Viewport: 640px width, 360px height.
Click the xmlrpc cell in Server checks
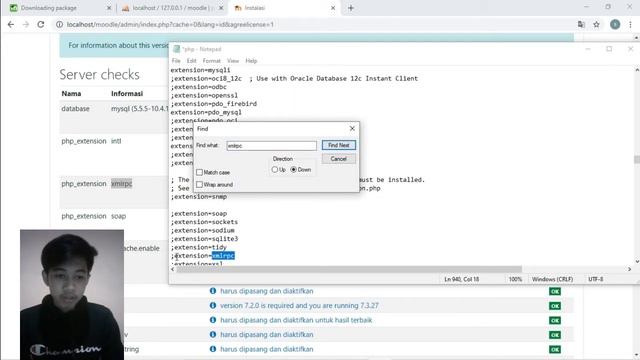coord(122,184)
